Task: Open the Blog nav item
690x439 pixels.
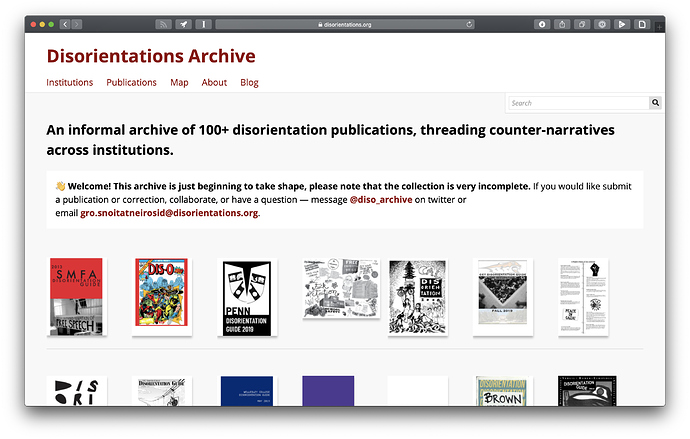Action: click(249, 82)
